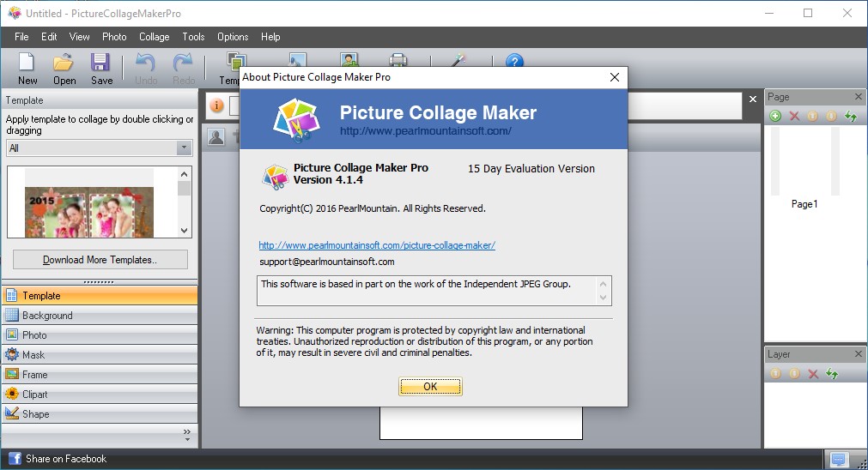The height and width of the screenshot is (470, 868).
Task: Delete layer with red X in Layer panel
Action: 813,374
